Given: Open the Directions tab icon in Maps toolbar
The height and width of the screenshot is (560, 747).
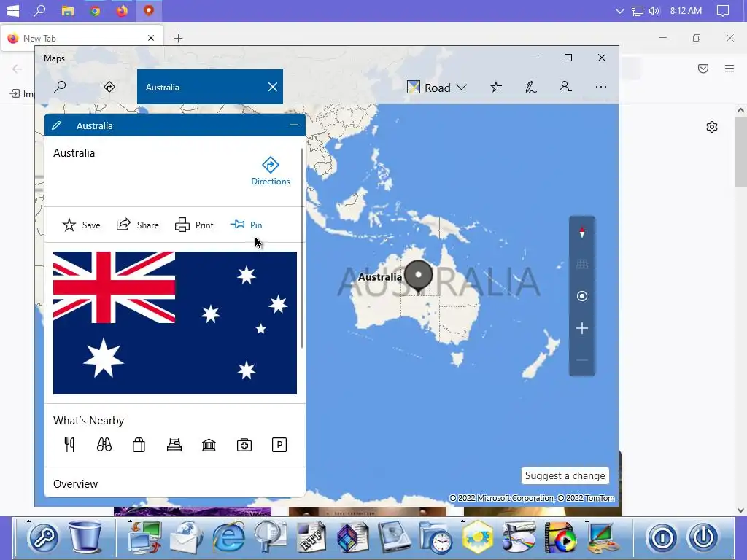Looking at the screenshot, I should click(x=109, y=87).
